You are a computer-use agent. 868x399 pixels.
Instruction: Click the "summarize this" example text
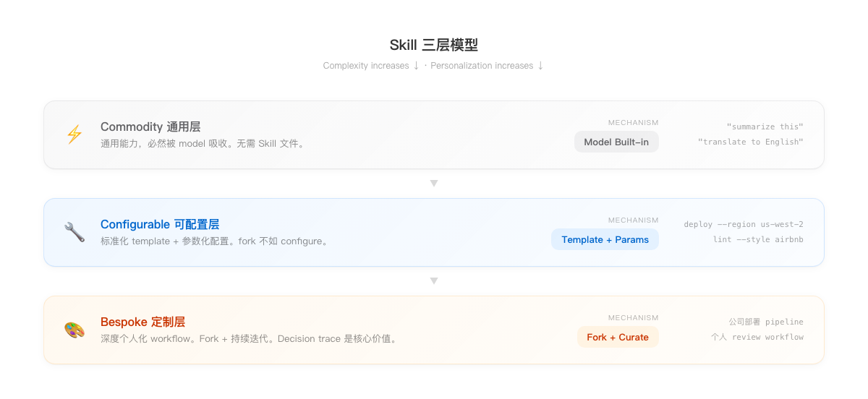coord(765,126)
